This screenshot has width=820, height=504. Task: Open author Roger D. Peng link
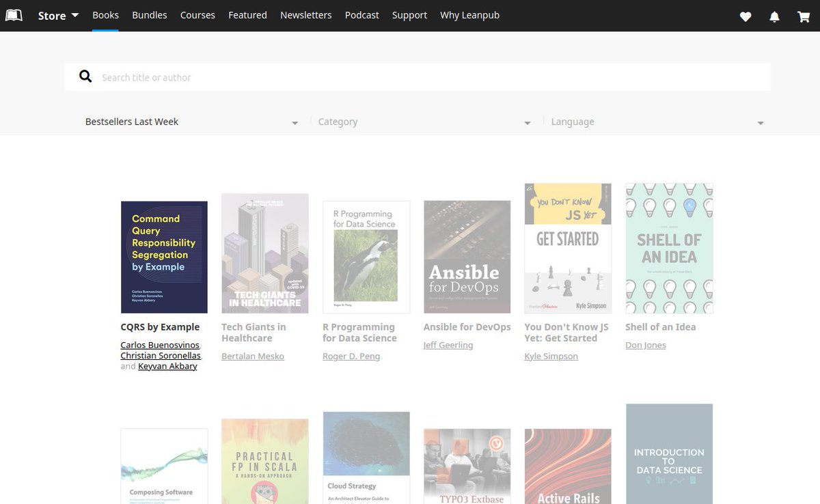point(351,356)
